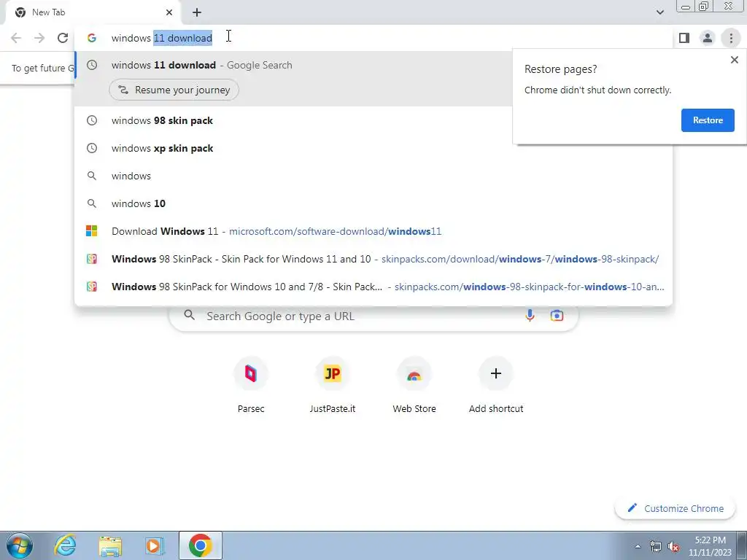Click Add shortcut plus tile
The width and height of the screenshot is (747, 560).
tap(495, 385)
